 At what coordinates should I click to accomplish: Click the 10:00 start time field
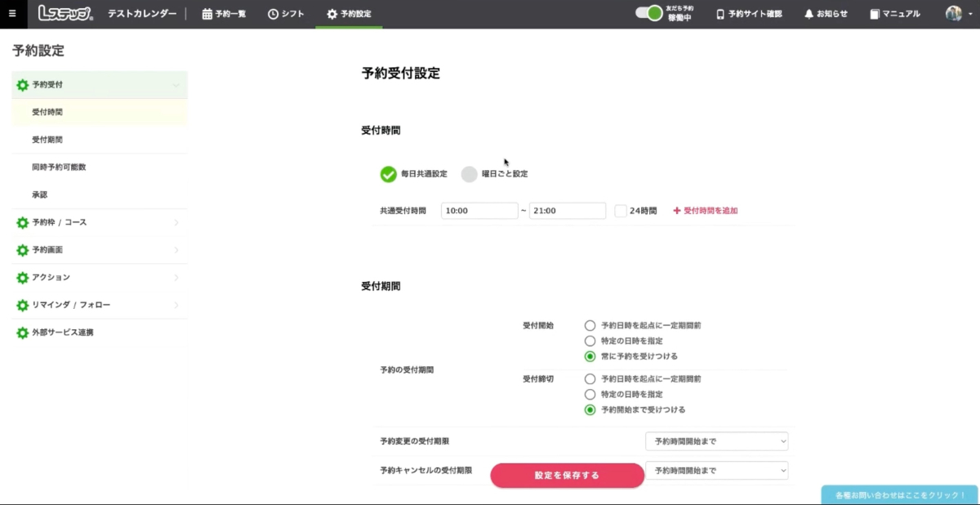(x=479, y=211)
